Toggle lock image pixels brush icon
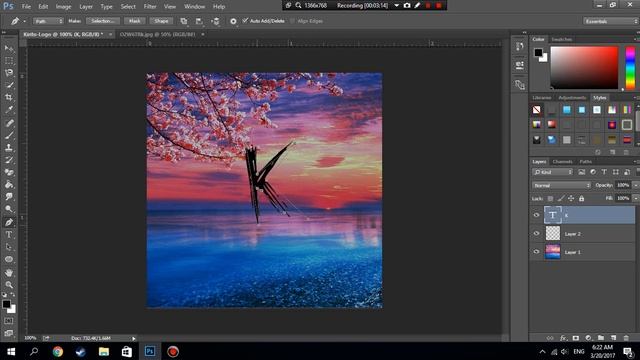Viewport: 640px width, 360px height. 561,199
